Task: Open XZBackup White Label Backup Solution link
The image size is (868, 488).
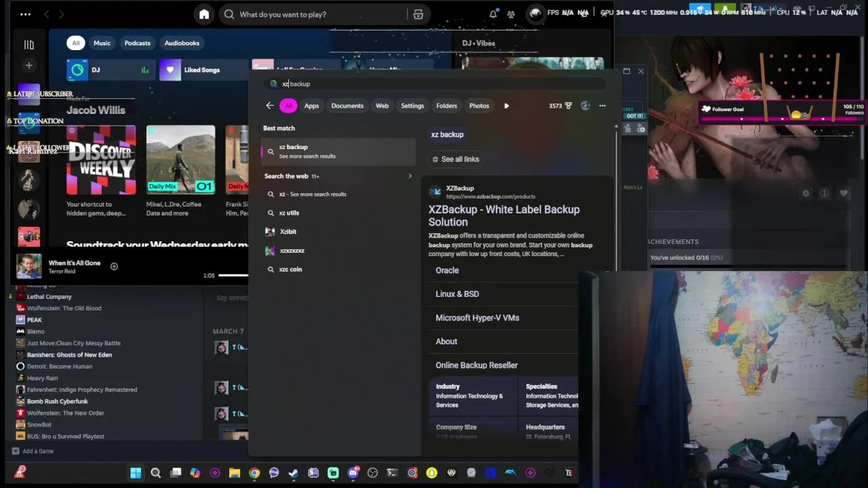Action: coord(504,216)
